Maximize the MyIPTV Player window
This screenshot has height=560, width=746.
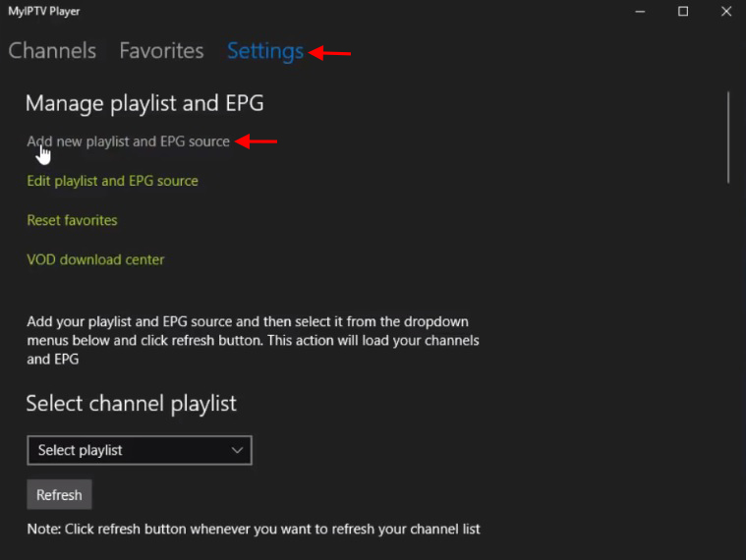coord(683,12)
